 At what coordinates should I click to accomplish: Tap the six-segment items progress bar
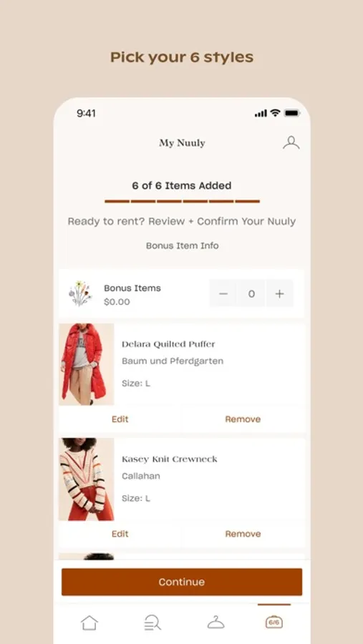tap(182, 201)
